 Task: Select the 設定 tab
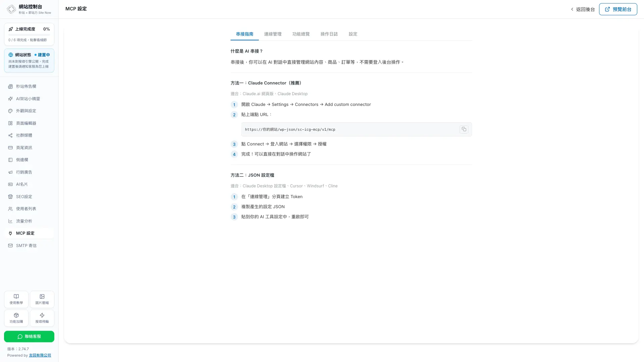pyautogui.click(x=353, y=34)
